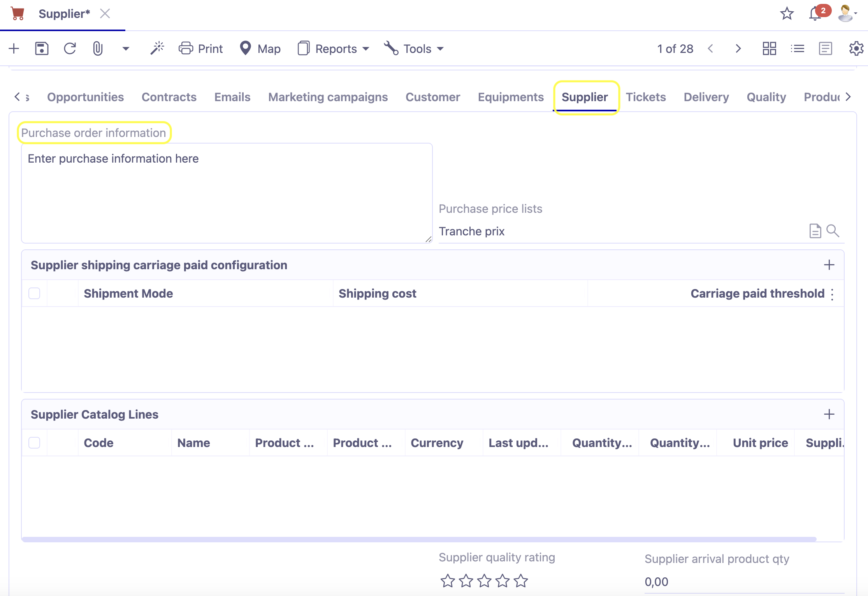
Task: Go to the next record
Action: 738,48
